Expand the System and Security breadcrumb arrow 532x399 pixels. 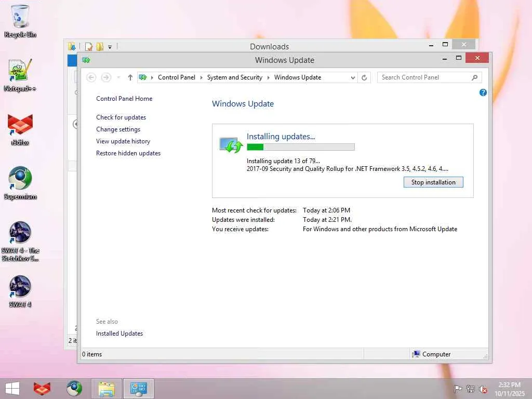pyautogui.click(x=269, y=78)
